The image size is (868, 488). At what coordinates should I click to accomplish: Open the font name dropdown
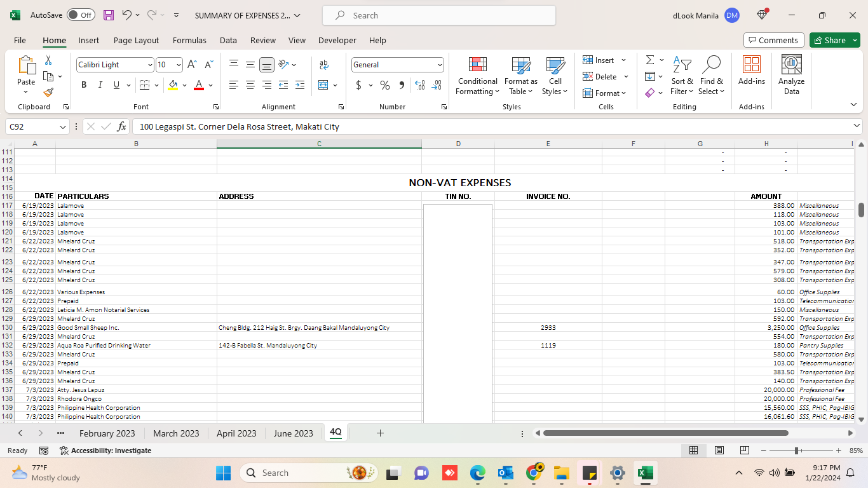[x=150, y=65]
